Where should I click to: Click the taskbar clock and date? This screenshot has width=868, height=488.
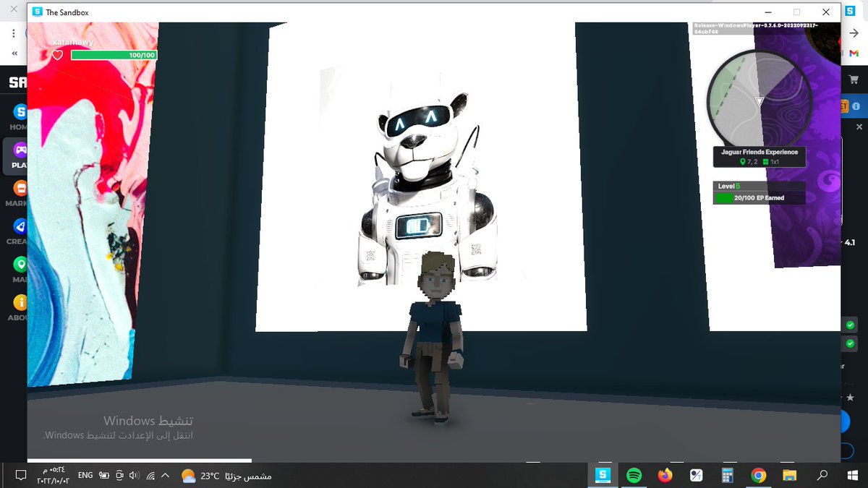click(54, 476)
